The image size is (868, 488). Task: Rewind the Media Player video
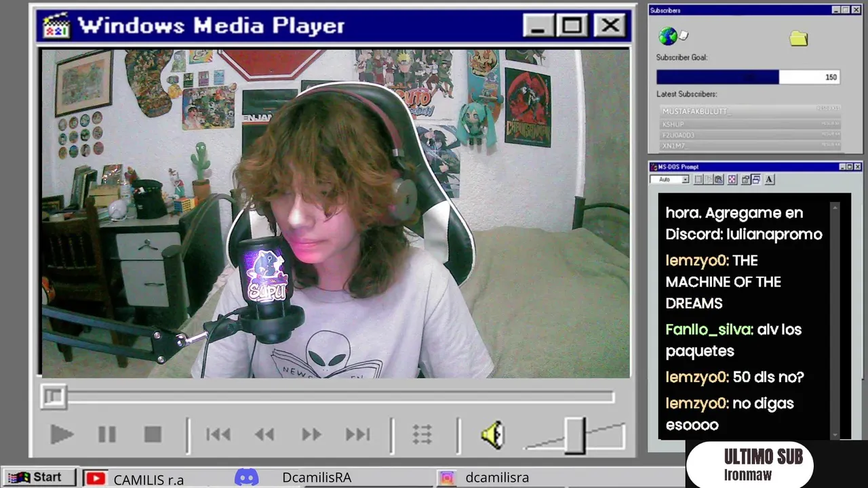tap(264, 434)
